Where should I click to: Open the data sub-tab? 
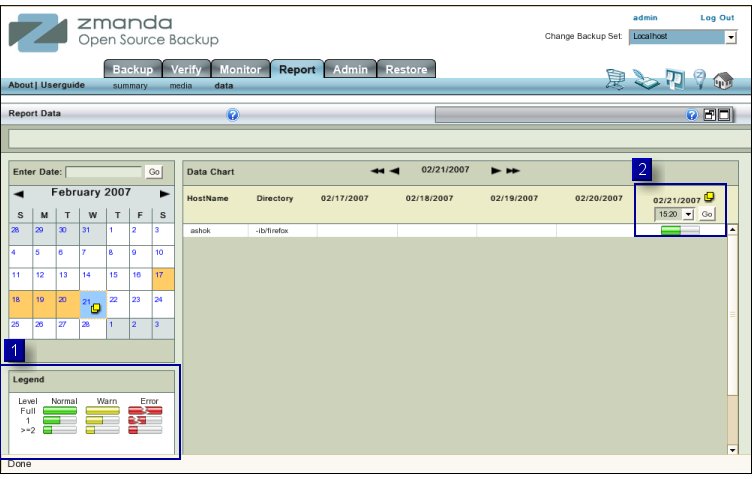click(x=223, y=86)
